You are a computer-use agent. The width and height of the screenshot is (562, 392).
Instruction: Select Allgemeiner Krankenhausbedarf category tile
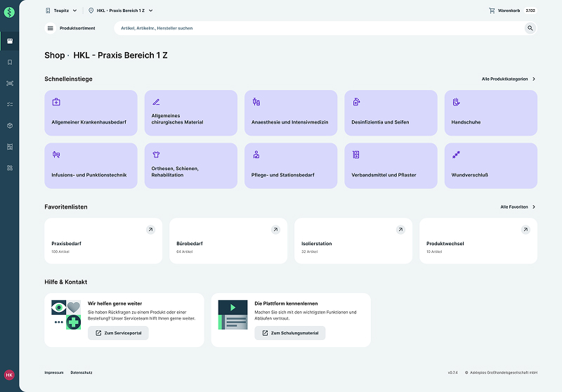(x=91, y=113)
